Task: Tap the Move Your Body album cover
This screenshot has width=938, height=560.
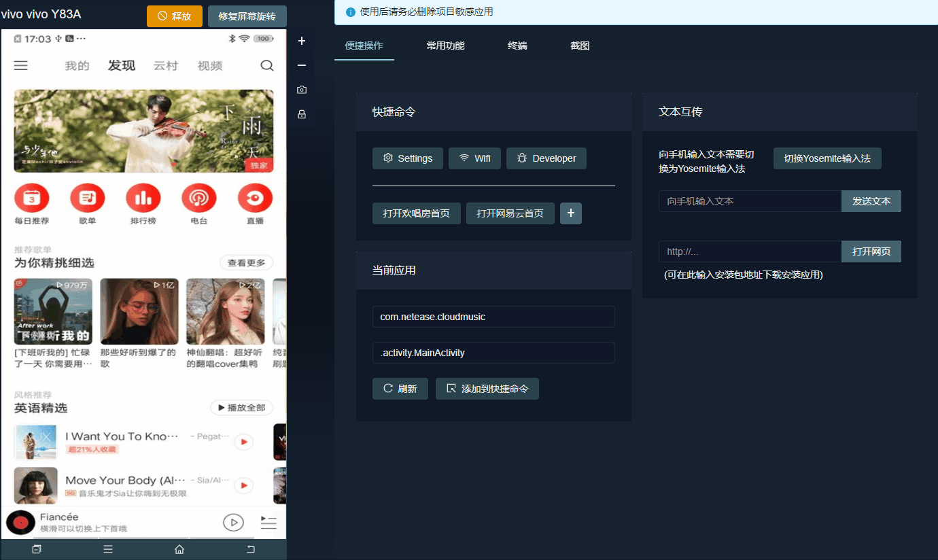Action: 35,485
